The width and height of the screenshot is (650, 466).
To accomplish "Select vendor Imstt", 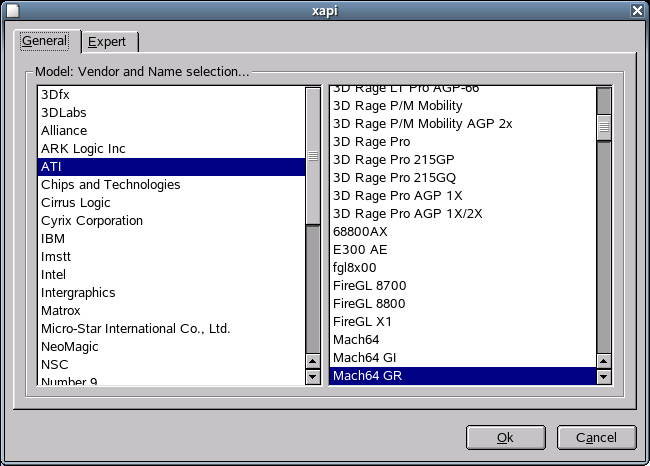I will point(171,257).
